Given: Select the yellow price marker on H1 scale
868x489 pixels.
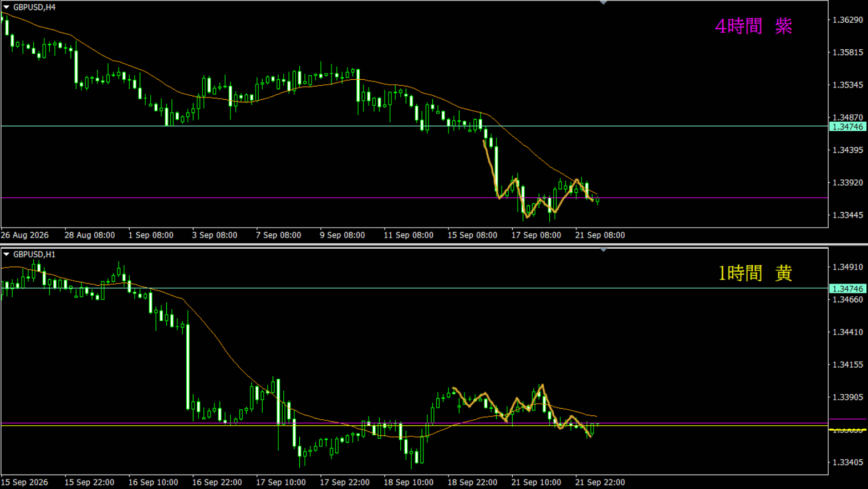Looking at the screenshot, I should pyautogui.click(x=847, y=430).
